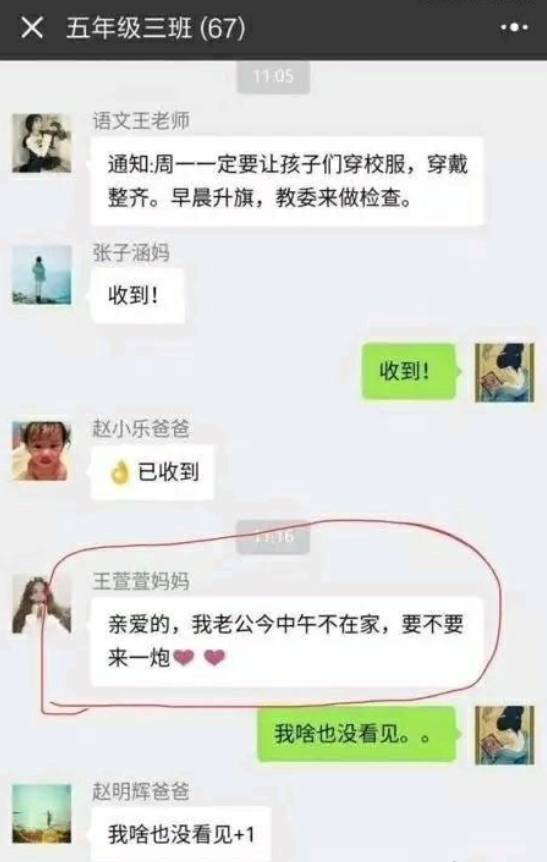
Task: Select the green 我啥也没看见。。 bubble
Action: 357,734
